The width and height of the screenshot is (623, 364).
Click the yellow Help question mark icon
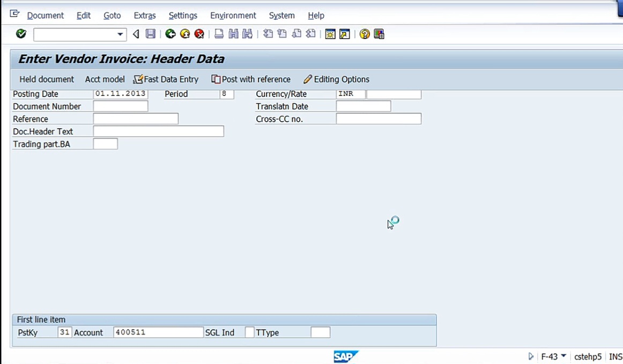(x=365, y=34)
